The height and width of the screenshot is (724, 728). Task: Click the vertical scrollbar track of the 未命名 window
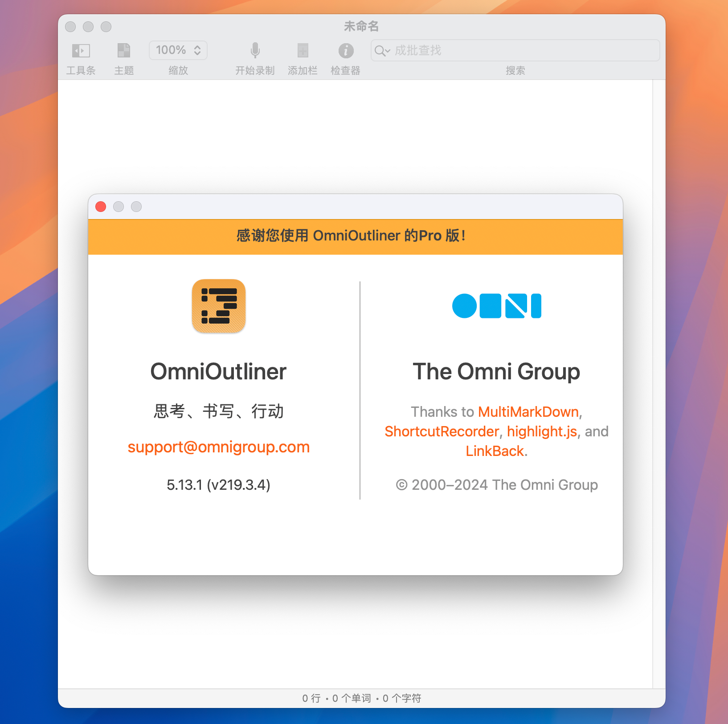point(659,384)
